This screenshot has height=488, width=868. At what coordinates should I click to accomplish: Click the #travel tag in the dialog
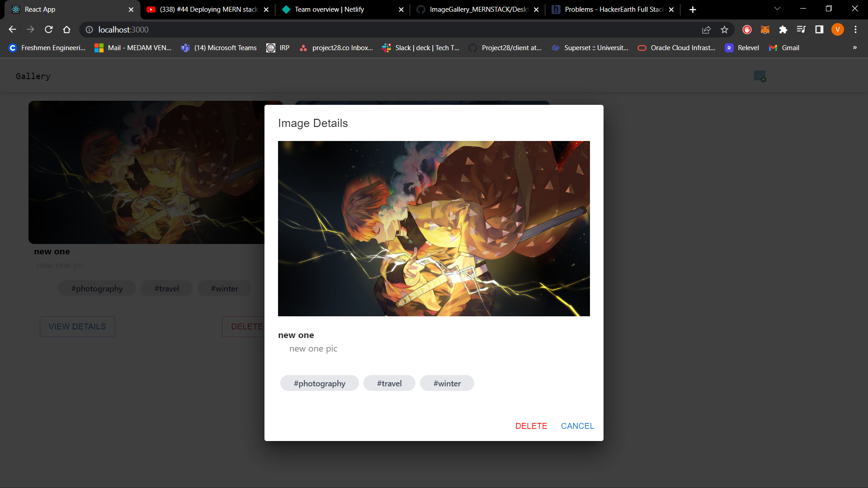coord(389,383)
